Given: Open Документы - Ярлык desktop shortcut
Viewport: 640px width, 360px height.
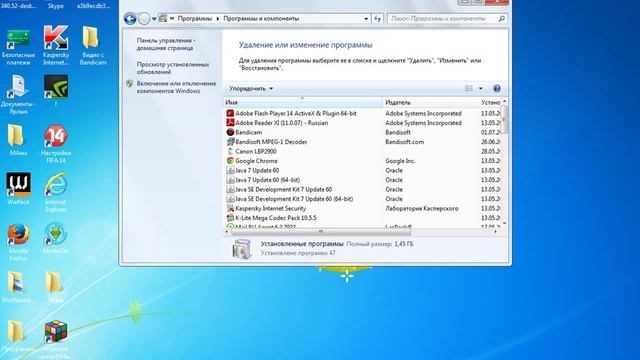Looking at the screenshot, I should 18,95.
